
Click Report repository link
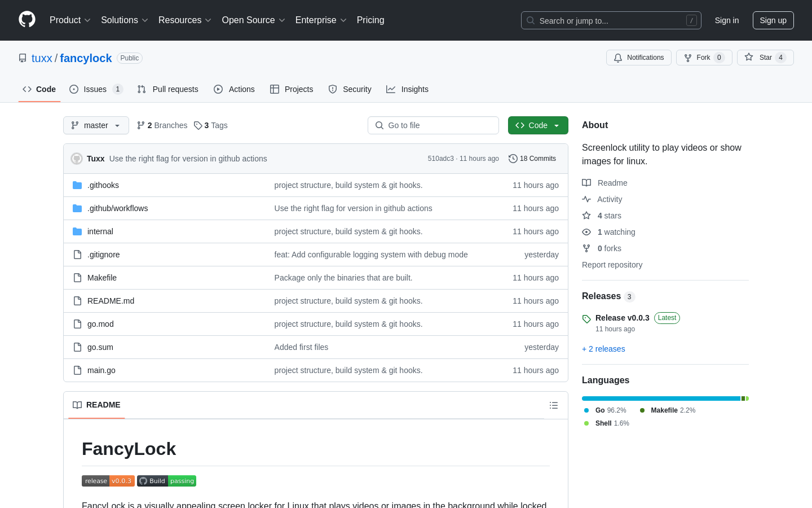[x=612, y=265]
